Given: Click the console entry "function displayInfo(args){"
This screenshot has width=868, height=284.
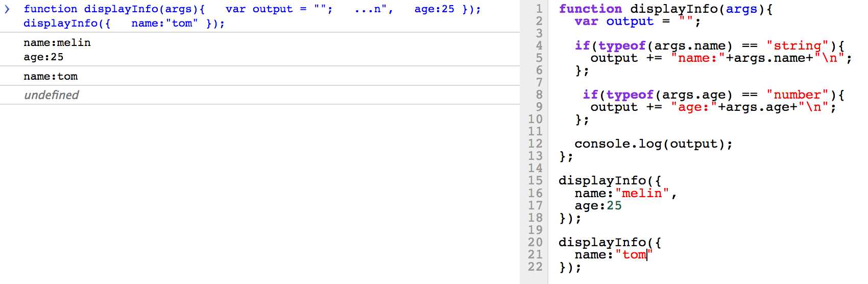Looking at the screenshot, I should pyautogui.click(x=114, y=9).
